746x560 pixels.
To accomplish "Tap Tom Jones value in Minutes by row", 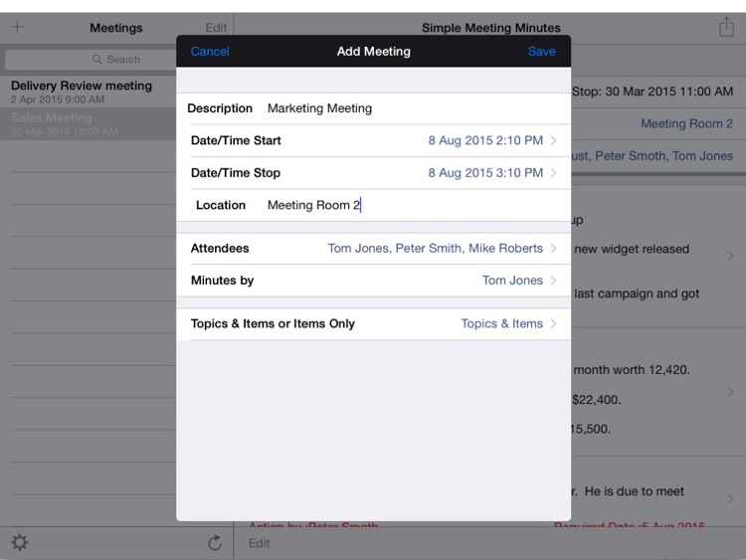I will pos(512,280).
